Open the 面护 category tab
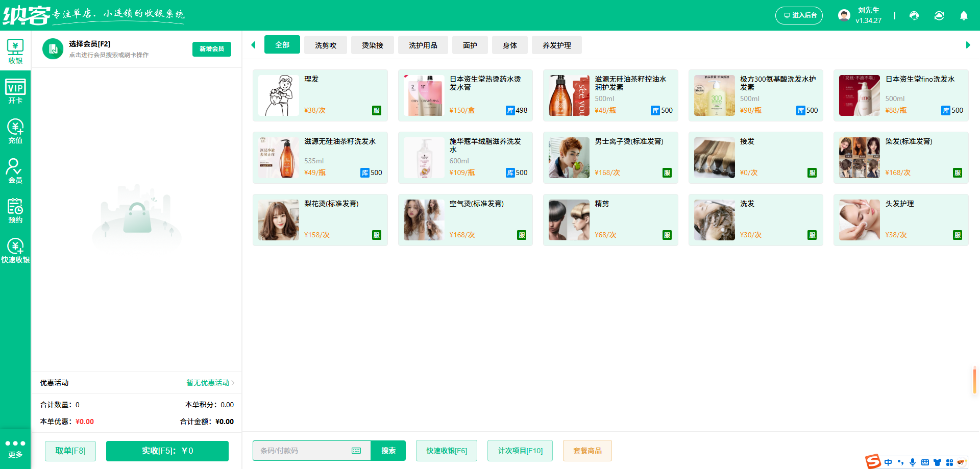 click(x=470, y=45)
